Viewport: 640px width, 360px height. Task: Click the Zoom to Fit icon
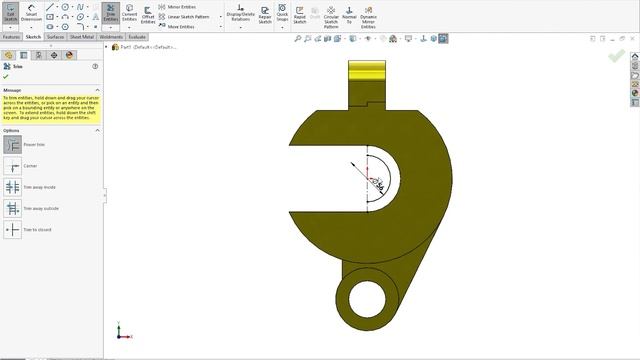tap(298, 38)
